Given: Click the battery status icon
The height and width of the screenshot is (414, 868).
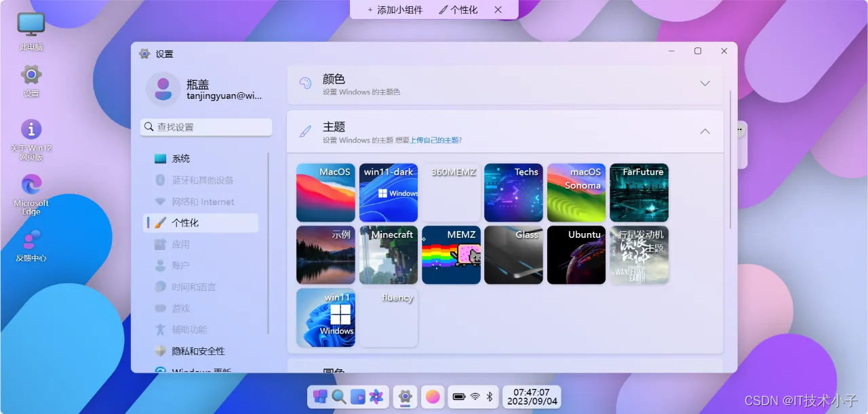Looking at the screenshot, I should coord(459,397).
